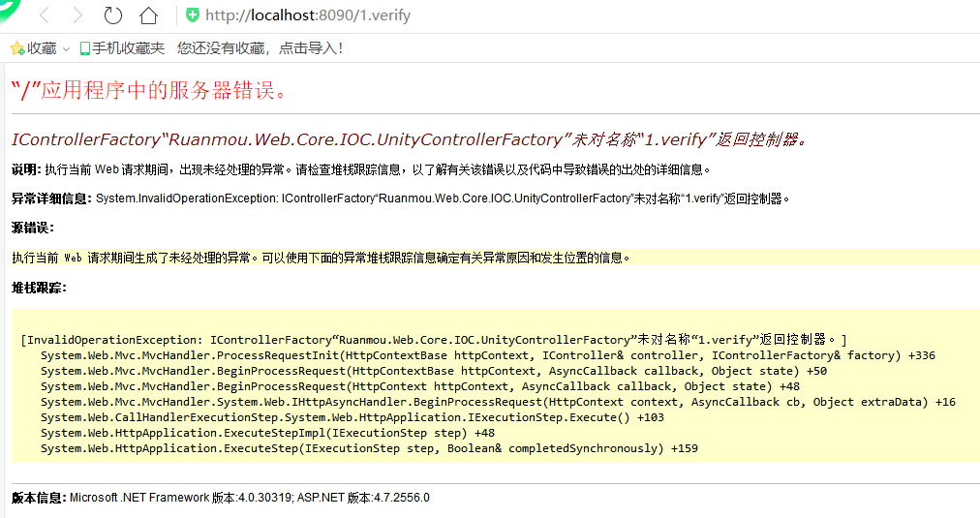The image size is (980, 518).
Task: Click the address bar URL localhost:8090/1.verify
Action: click(x=308, y=15)
